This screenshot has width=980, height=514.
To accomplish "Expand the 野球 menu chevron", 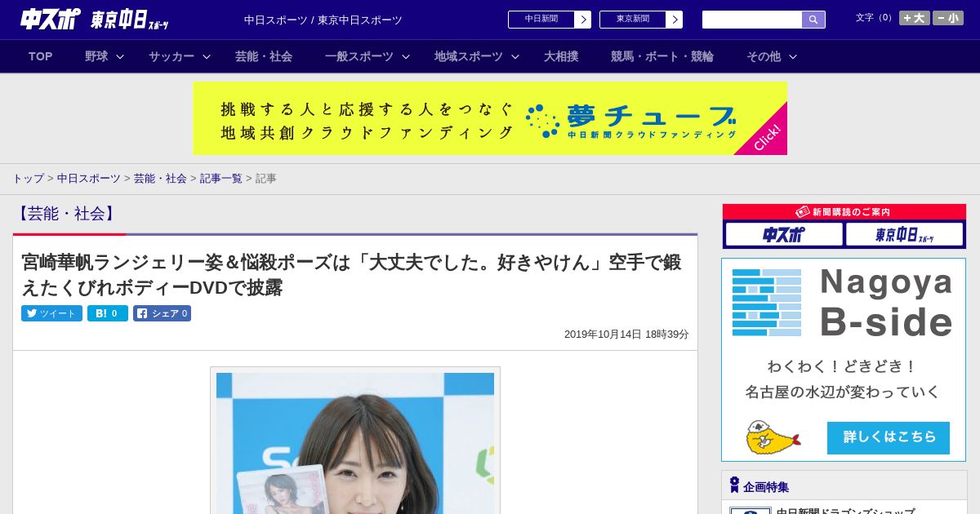I will 120,56.
